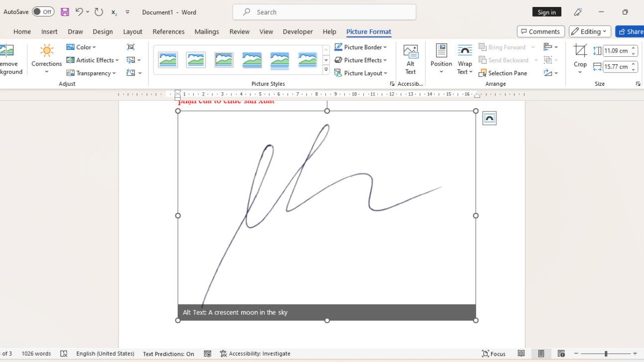Open the Size dialog launcher
The image size is (644, 362).
638,84
